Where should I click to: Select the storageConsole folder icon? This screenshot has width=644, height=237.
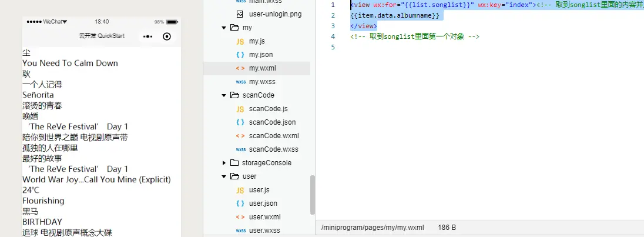click(234, 163)
